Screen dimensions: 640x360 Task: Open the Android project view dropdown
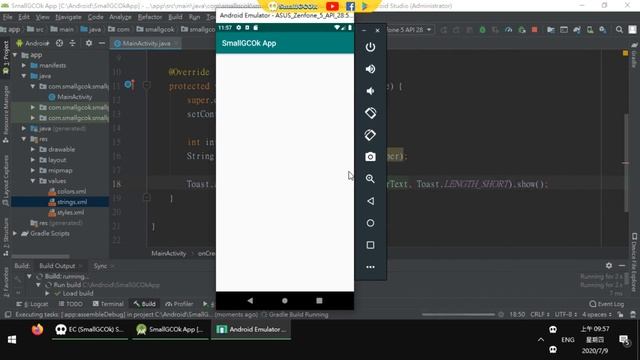pos(33,43)
